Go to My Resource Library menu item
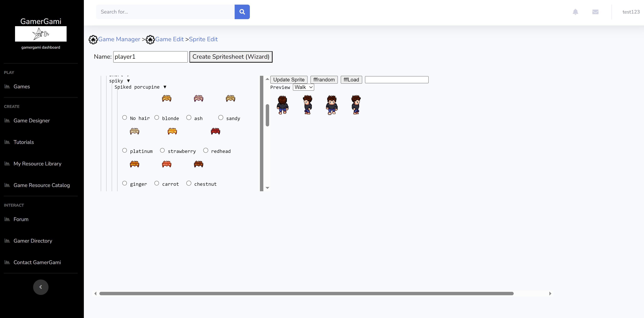The image size is (644, 318). pos(37,164)
